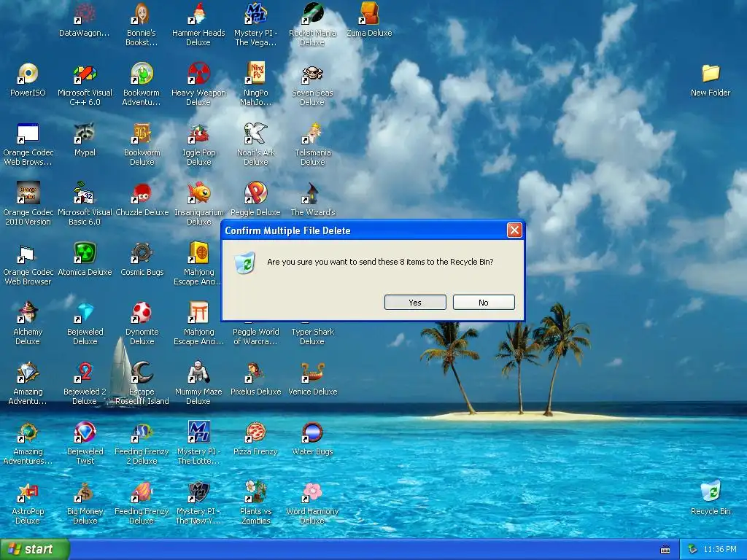
Task: Click the on-screen keyboard tray icon
Action: tap(665, 550)
